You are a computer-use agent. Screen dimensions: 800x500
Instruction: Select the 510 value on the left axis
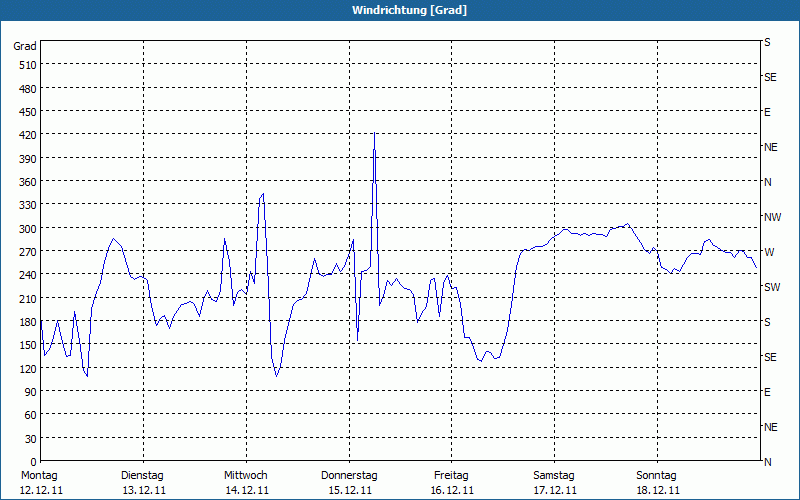coord(26,65)
